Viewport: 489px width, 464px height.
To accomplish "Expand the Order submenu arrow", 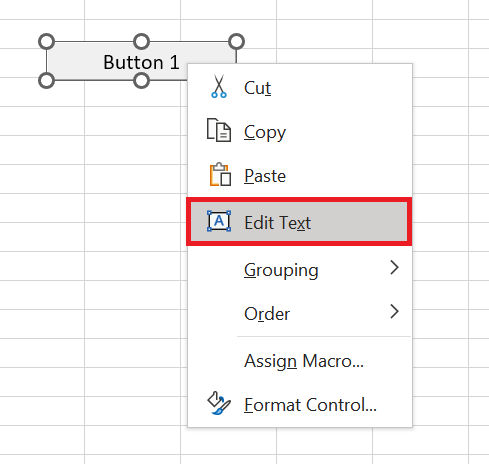I will coord(394,312).
